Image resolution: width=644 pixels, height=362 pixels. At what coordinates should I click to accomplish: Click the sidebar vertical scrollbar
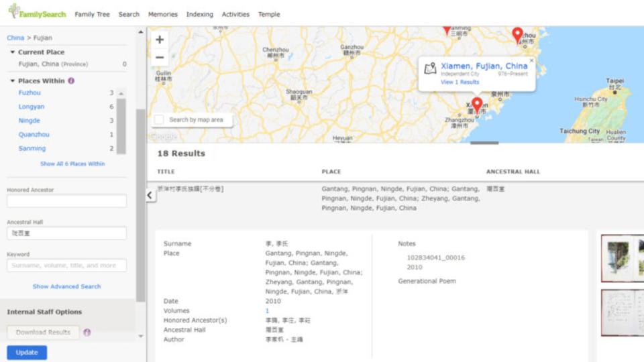coord(140,201)
